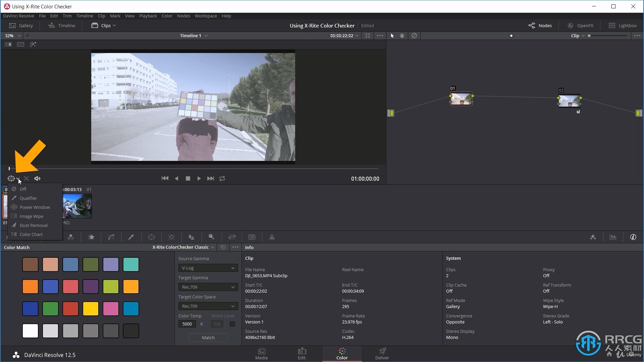Open the Sizing palette
The image size is (644, 362).
[232, 237]
